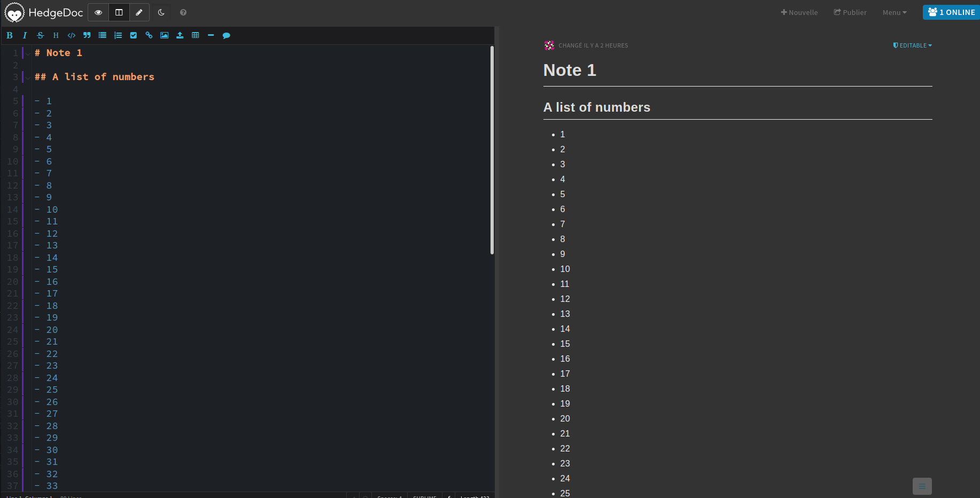Insert a horizontal rule
The height and width of the screenshot is (498, 980).
tap(211, 35)
